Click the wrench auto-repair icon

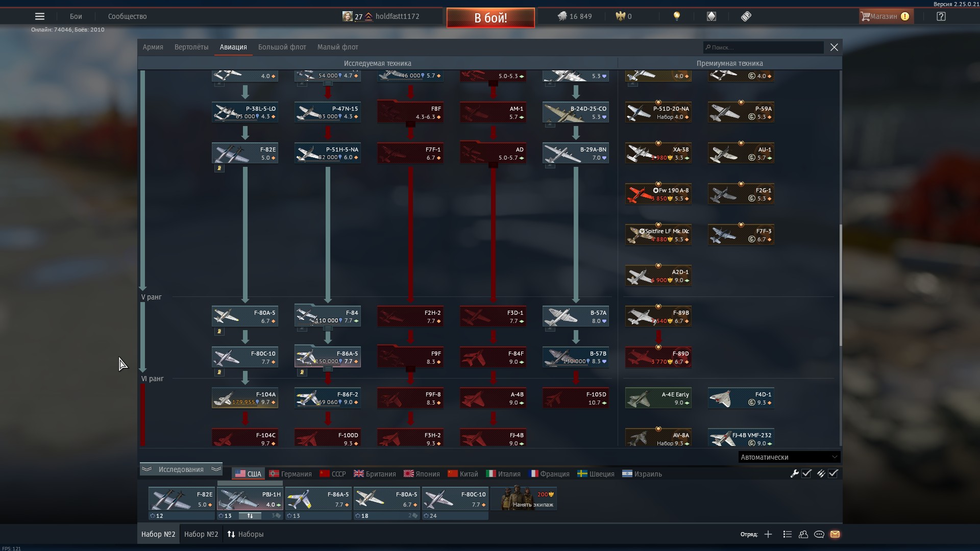click(794, 473)
